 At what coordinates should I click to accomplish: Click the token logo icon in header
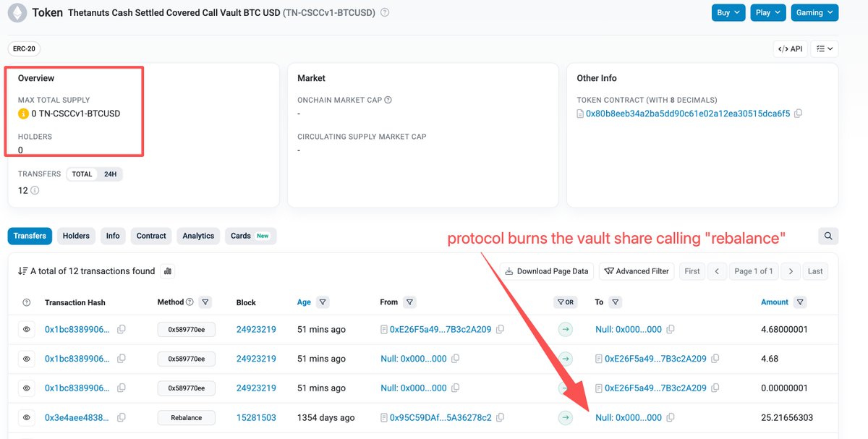tap(17, 12)
